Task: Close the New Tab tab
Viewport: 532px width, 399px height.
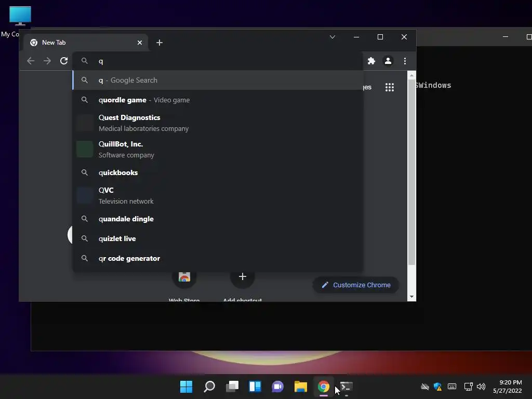Action: click(x=140, y=43)
